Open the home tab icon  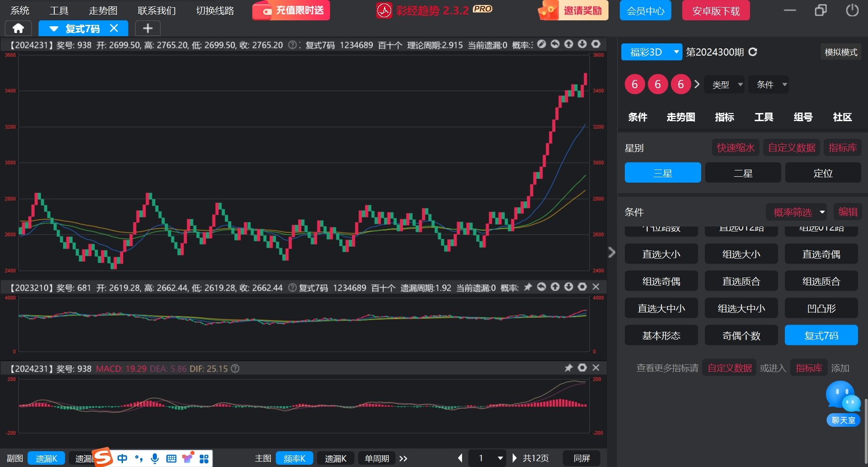click(x=18, y=28)
